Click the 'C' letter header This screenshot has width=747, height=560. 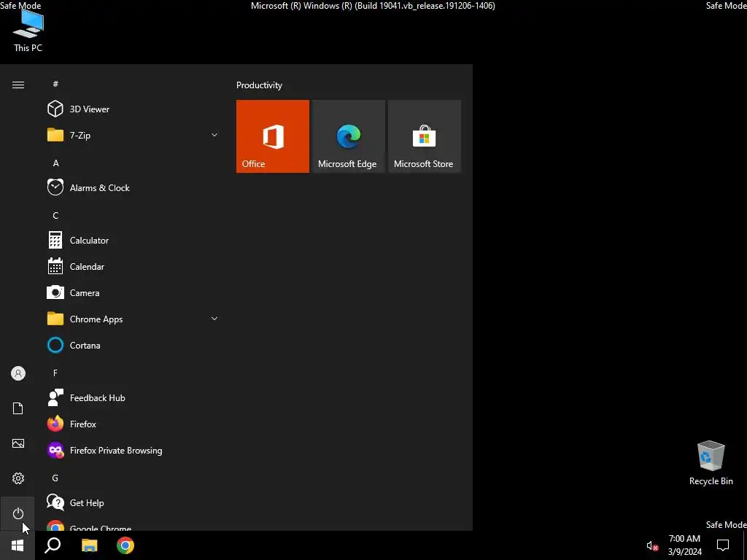pos(55,216)
